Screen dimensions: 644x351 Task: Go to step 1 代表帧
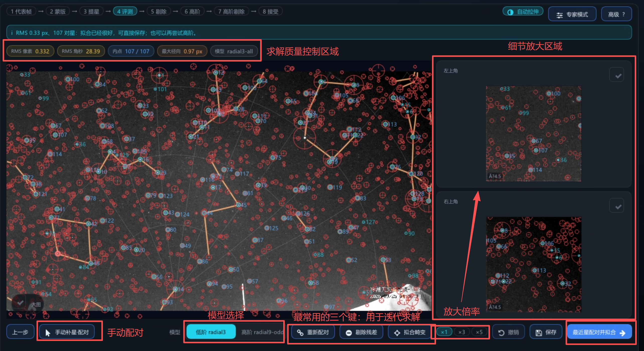pos(21,12)
